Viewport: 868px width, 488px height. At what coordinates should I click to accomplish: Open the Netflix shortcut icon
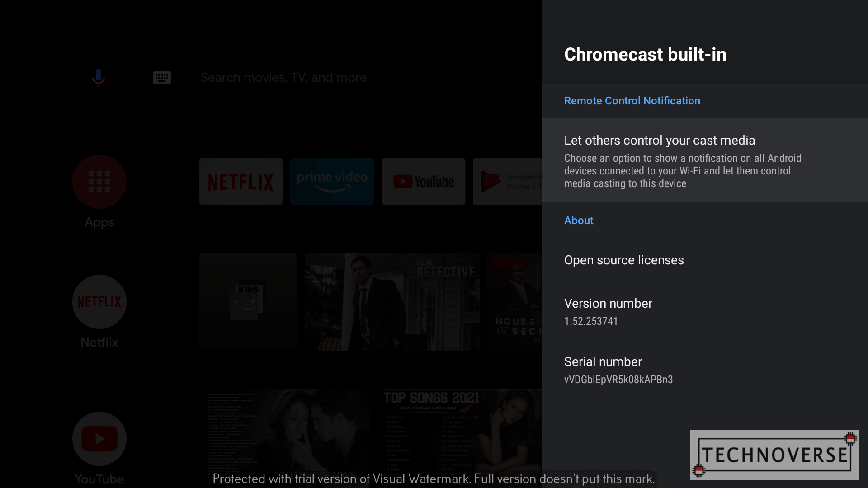pos(99,301)
